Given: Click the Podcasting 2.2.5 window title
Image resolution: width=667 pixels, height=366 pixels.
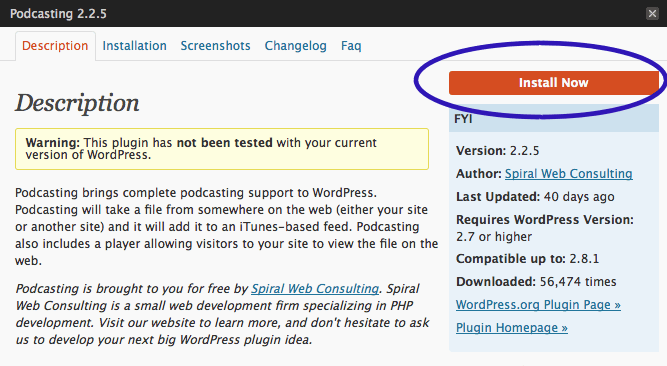Looking at the screenshot, I should [x=58, y=14].
